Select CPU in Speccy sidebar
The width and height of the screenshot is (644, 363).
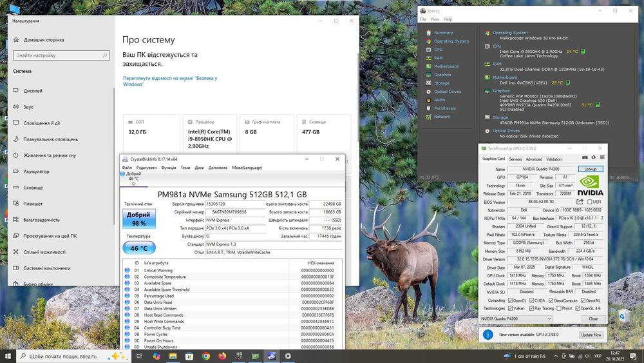[x=438, y=50]
